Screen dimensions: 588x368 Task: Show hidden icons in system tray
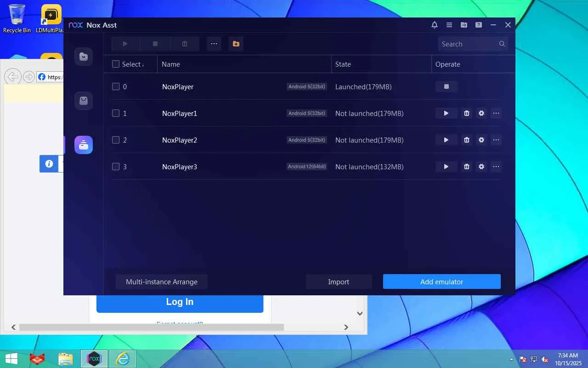tap(512, 359)
